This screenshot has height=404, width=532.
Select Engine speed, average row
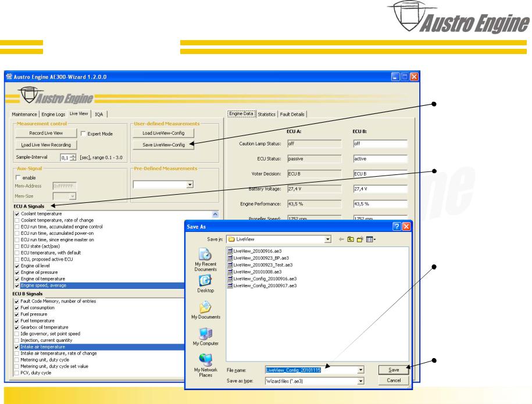tap(99, 285)
